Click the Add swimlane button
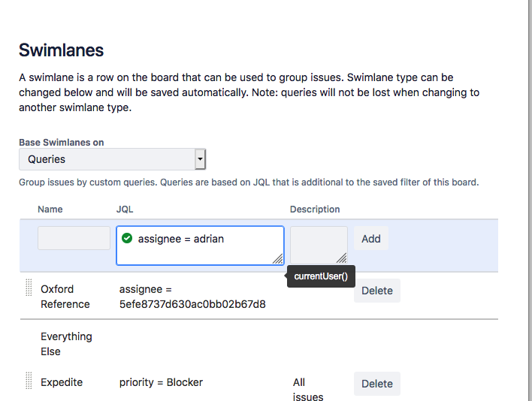This screenshot has width=532, height=401. click(x=371, y=238)
